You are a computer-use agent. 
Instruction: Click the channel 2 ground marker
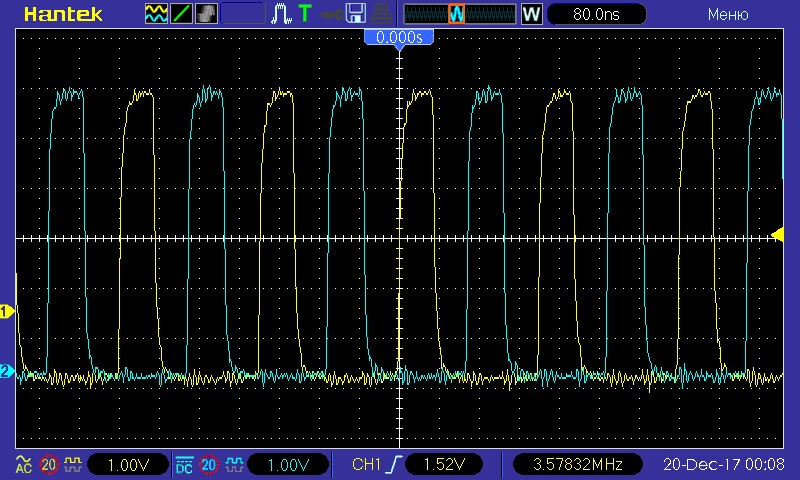click(x=7, y=371)
